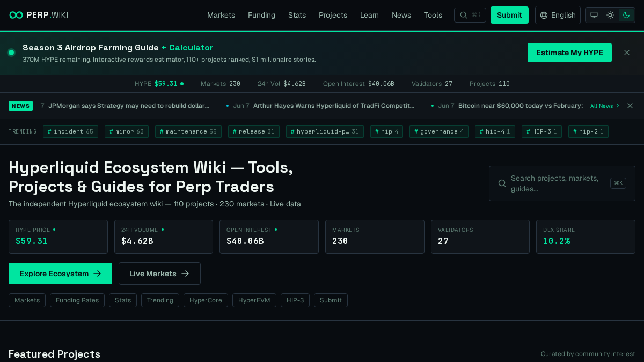The height and width of the screenshot is (362, 644).
Task: Select the #hip-4 trending tag
Action: coord(495,131)
